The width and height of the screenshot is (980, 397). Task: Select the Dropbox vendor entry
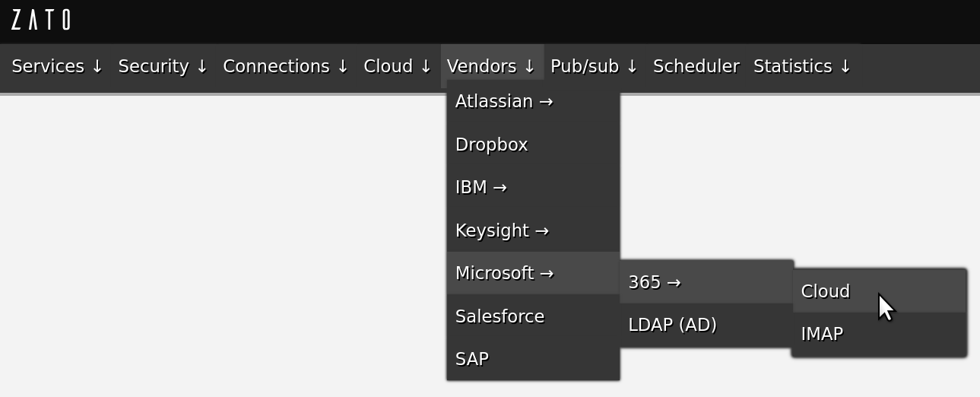click(x=491, y=145)
